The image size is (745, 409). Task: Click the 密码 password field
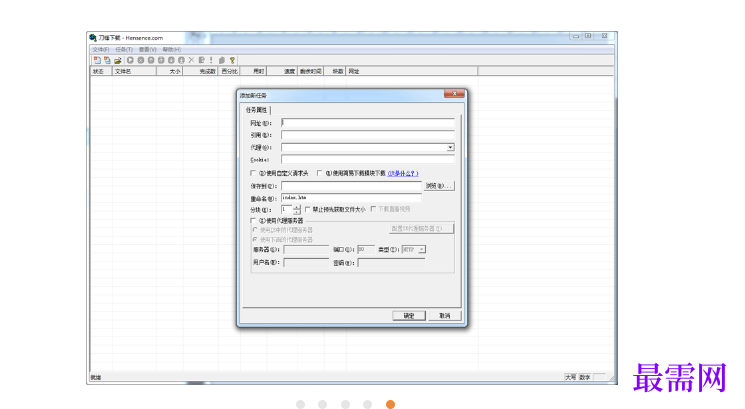click(392, 263)
